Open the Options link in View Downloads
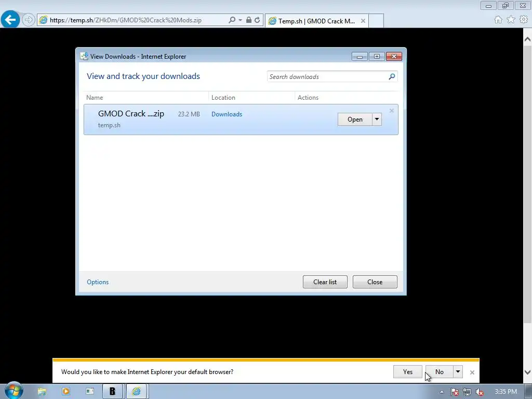532x399 pixels. pyautogui.click(x=98, y=282)
